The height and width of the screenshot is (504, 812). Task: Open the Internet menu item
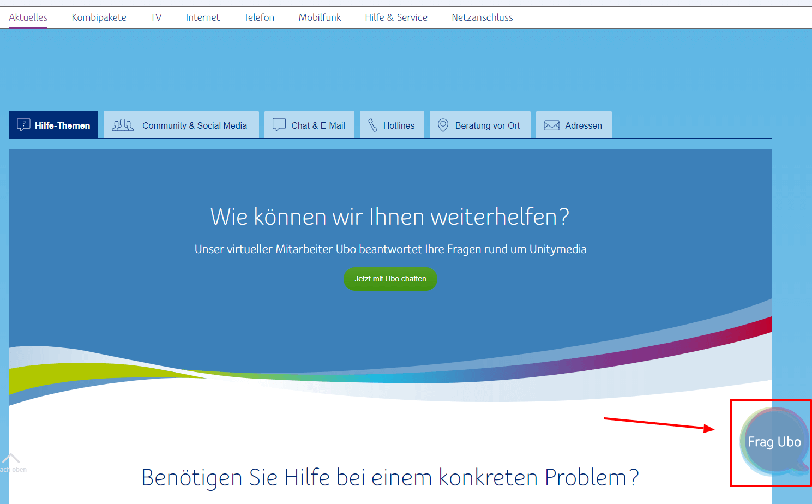(202, 17)
